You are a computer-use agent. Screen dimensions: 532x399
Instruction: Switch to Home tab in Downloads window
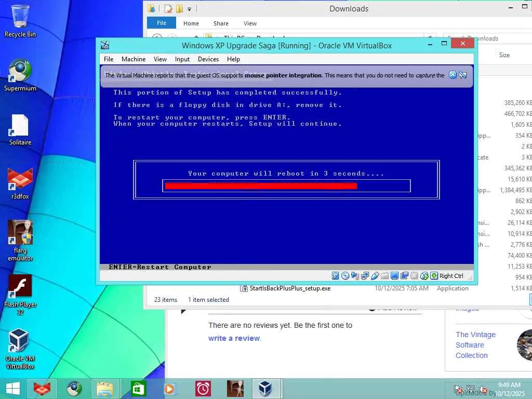click(191, 23)
